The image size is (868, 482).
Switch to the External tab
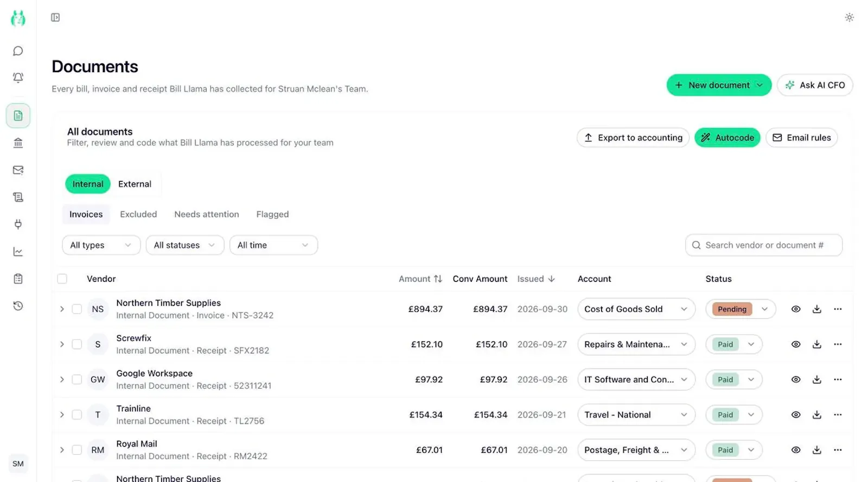pos(135,184)
